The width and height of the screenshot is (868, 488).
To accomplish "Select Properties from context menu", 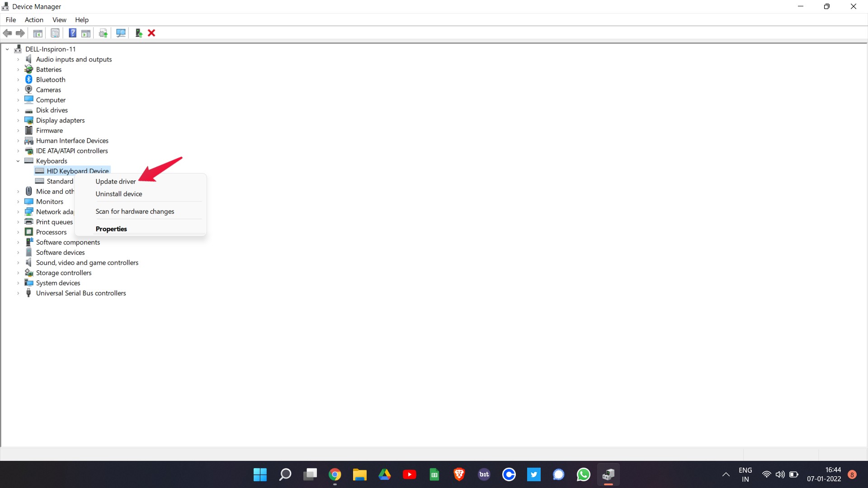I will [111, 228].
